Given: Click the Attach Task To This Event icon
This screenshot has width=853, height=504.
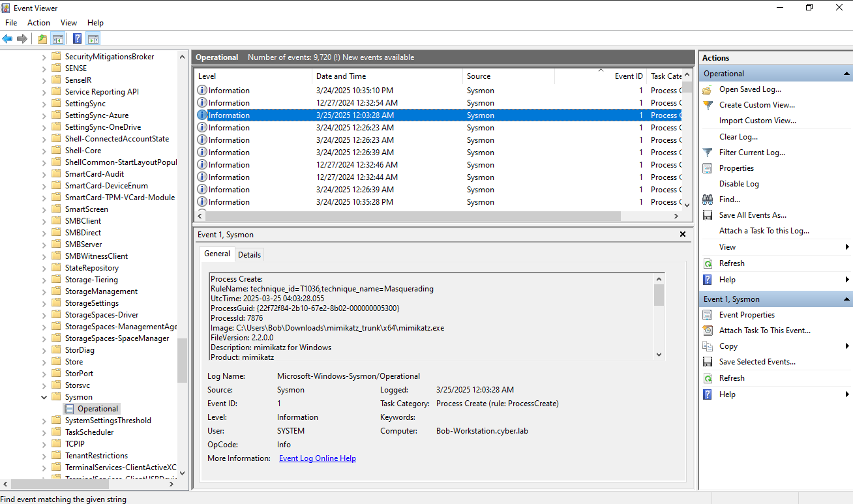Looking at the screenshot, I should click(708, 331).
